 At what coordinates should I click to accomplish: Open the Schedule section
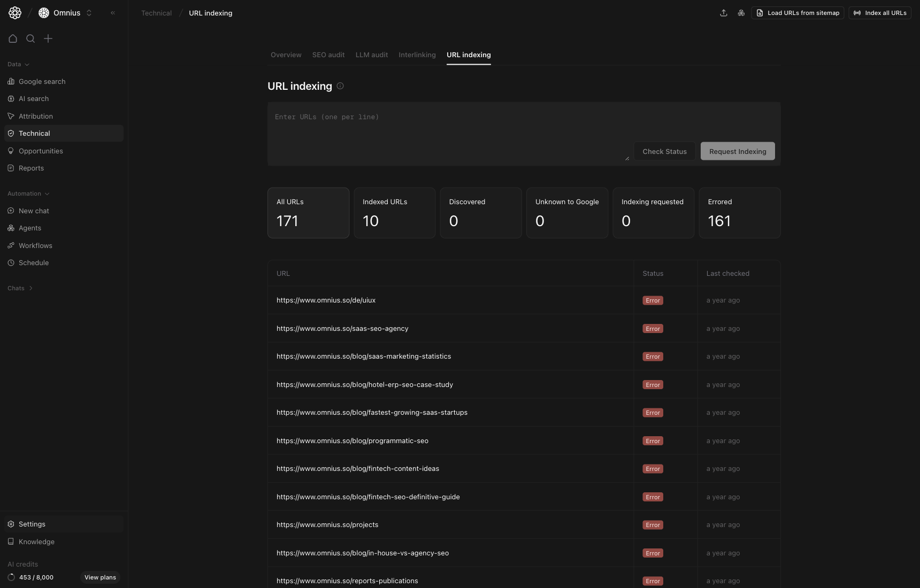(34, 262)
